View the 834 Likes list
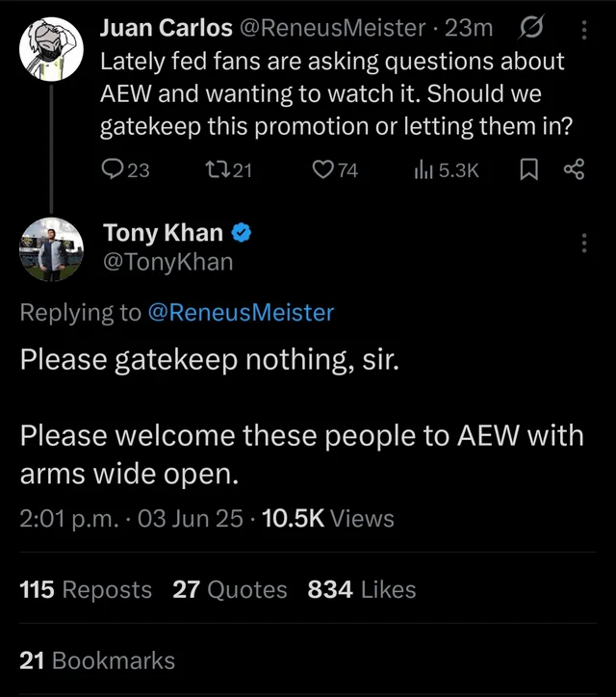Viewport: 616px width, 697px height. click(361, 589)
